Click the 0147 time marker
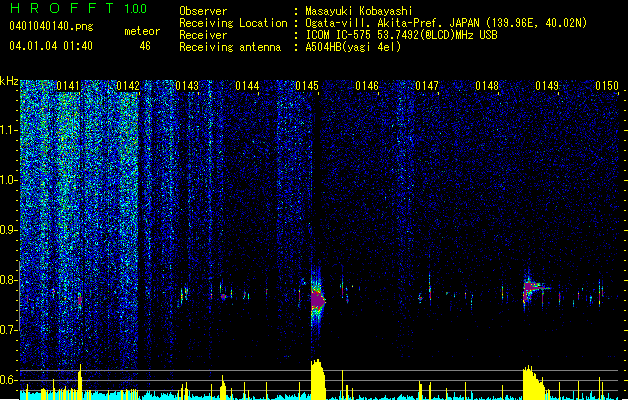 click(x=427, y=86)
